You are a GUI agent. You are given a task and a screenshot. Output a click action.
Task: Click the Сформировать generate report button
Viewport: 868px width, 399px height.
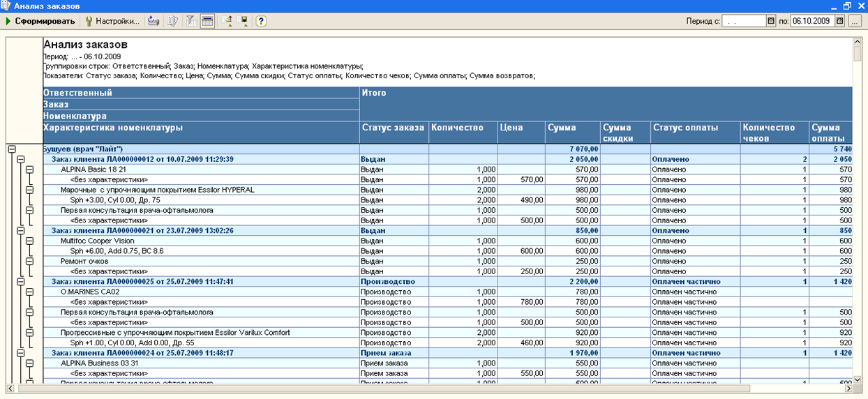40,21
